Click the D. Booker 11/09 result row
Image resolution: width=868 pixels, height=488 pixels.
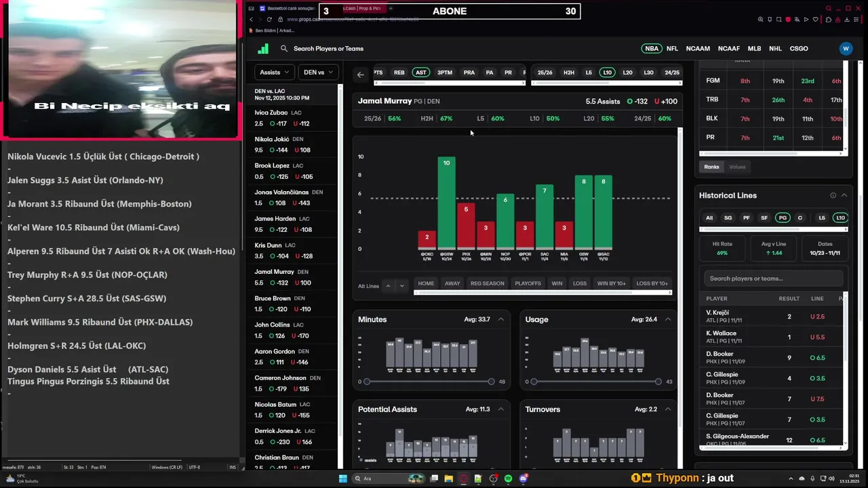coord(773,358)
